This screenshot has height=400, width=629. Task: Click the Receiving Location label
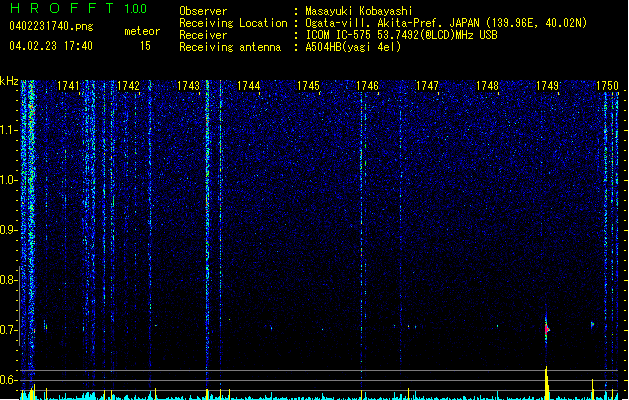233,23
